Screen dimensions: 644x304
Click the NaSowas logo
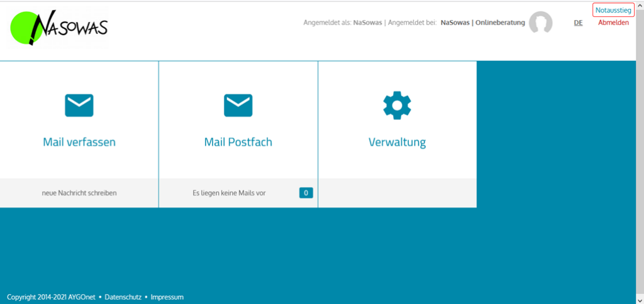click(59, 28)
